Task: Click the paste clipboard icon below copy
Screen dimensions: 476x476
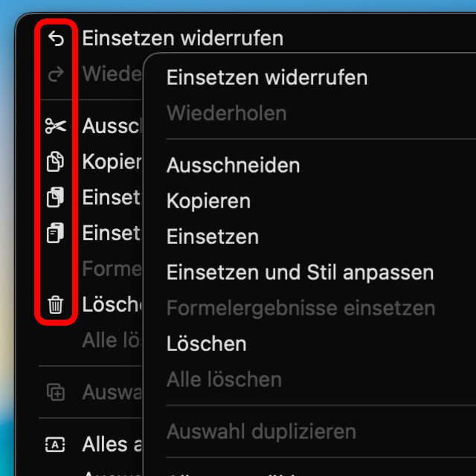Action: coord(55,197)
